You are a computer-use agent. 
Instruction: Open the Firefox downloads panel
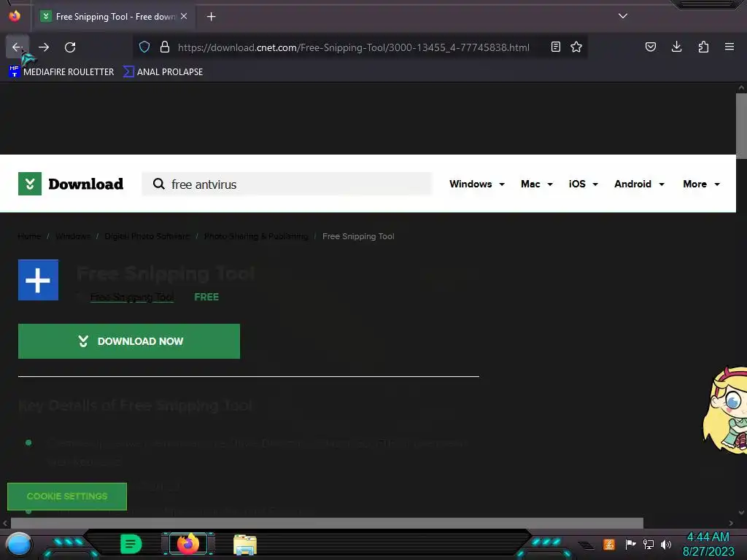coord(676,47)
